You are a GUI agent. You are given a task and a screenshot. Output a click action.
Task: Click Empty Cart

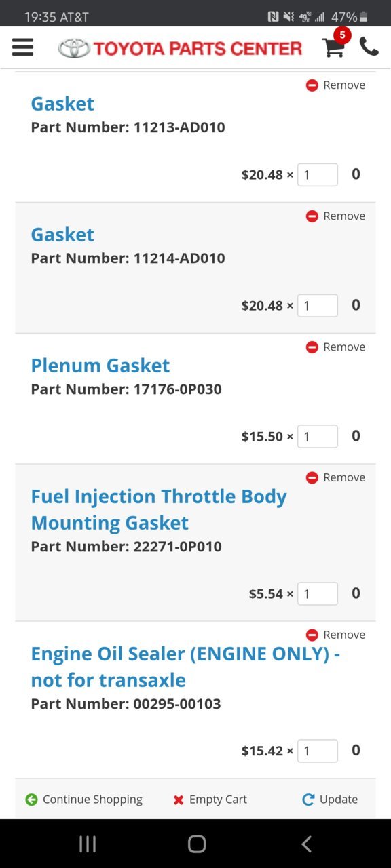pos(210,799)
